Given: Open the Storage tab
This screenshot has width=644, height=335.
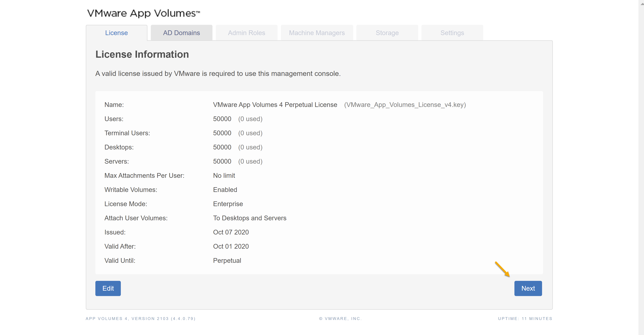Looking at the screenshot, I should 387,33.
